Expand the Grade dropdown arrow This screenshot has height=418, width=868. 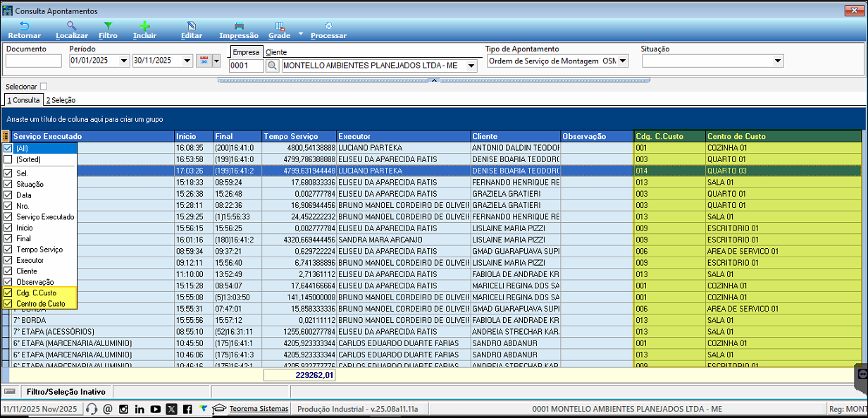[301, 33]
